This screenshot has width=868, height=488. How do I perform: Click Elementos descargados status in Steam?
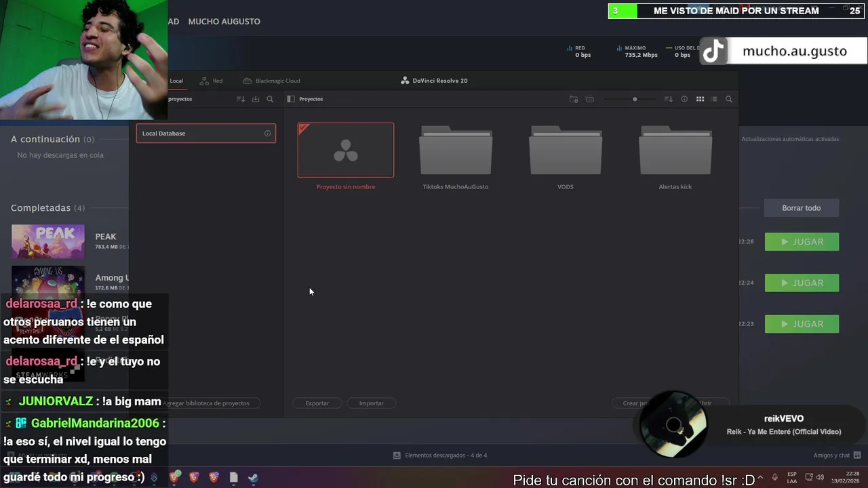[440, 455]
